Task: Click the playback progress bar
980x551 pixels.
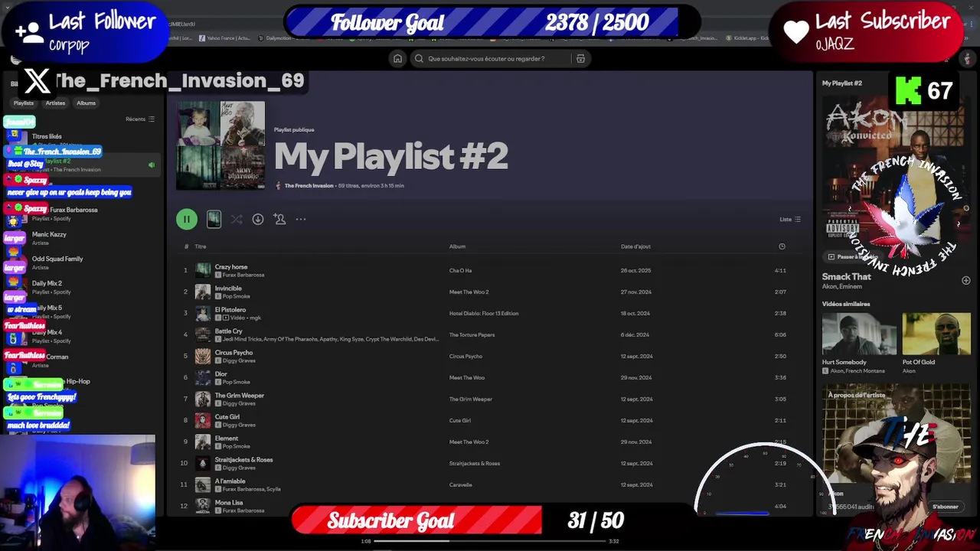Action: (490, 541)
